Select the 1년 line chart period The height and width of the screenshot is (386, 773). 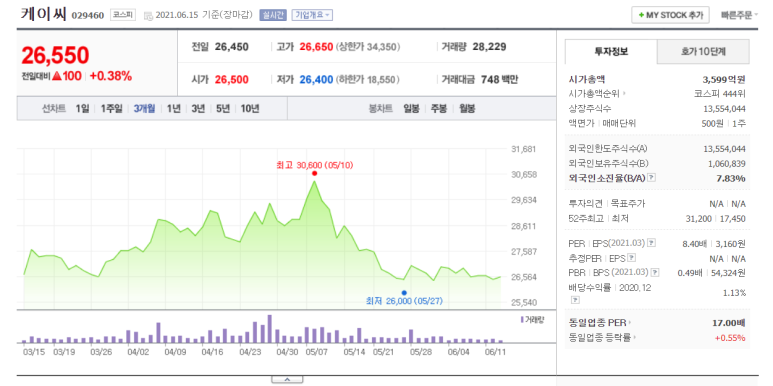point(174,108)
